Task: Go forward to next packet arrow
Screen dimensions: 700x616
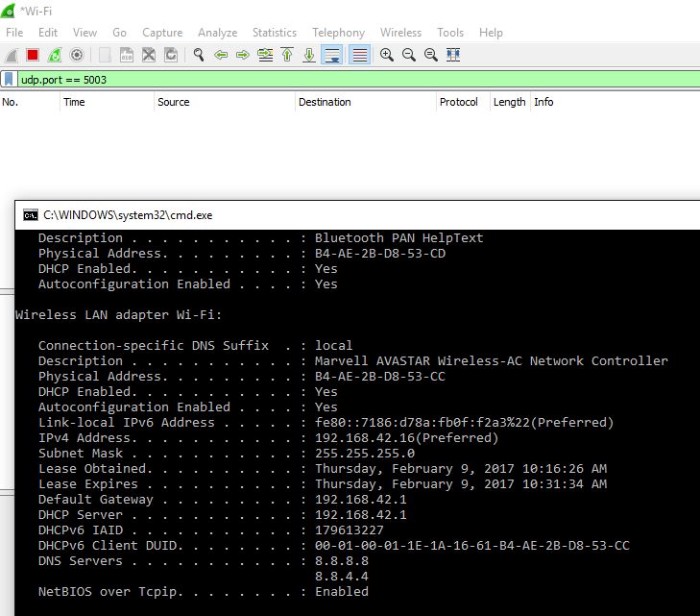Action: coord(243,55)
